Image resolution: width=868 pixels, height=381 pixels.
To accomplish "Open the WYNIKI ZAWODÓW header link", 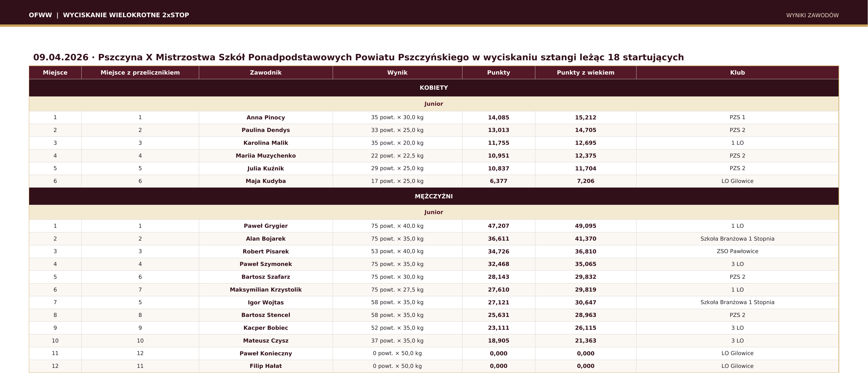I will coord(812,15).
